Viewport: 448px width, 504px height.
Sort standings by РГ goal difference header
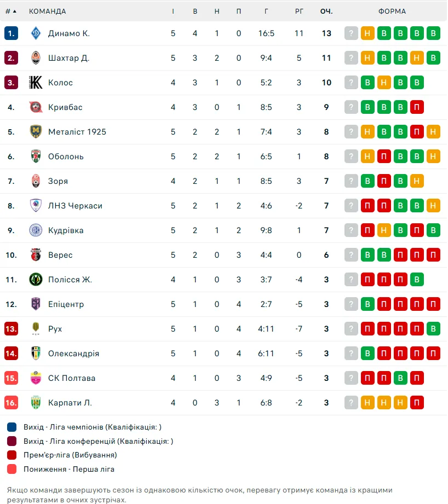tap(299, 11)
